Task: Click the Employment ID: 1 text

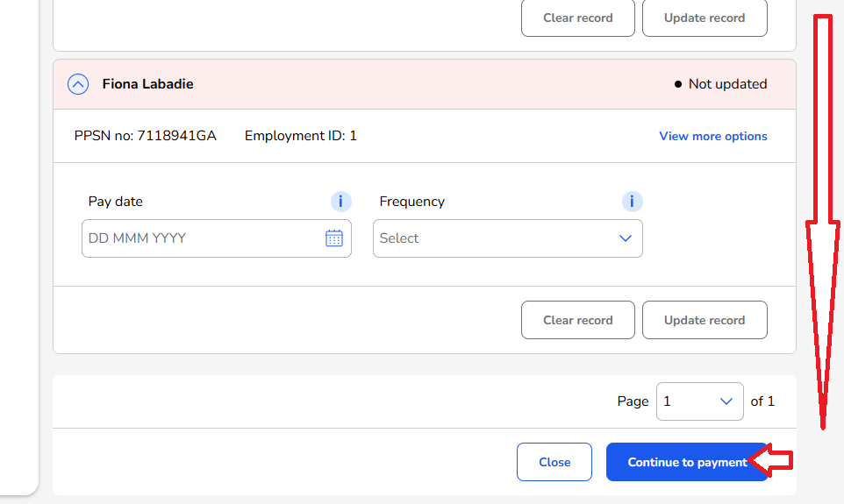Action: tap(300, 136)
